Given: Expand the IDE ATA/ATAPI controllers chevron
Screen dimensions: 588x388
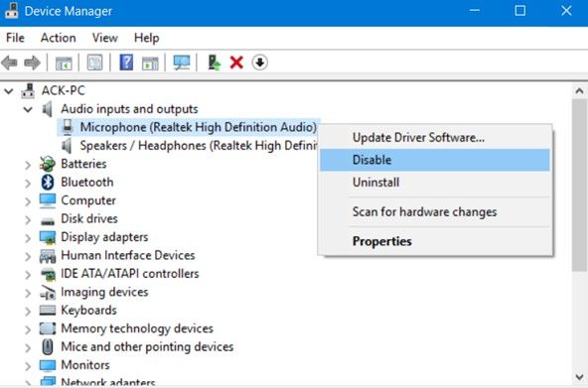Looking at the screenshot, I should tap(28, 275).
